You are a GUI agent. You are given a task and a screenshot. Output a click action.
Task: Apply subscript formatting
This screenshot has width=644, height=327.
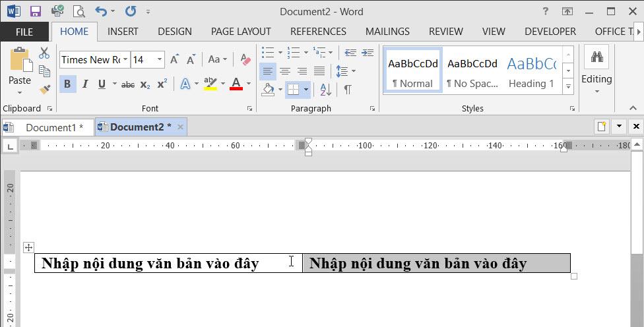coord(145,84)
